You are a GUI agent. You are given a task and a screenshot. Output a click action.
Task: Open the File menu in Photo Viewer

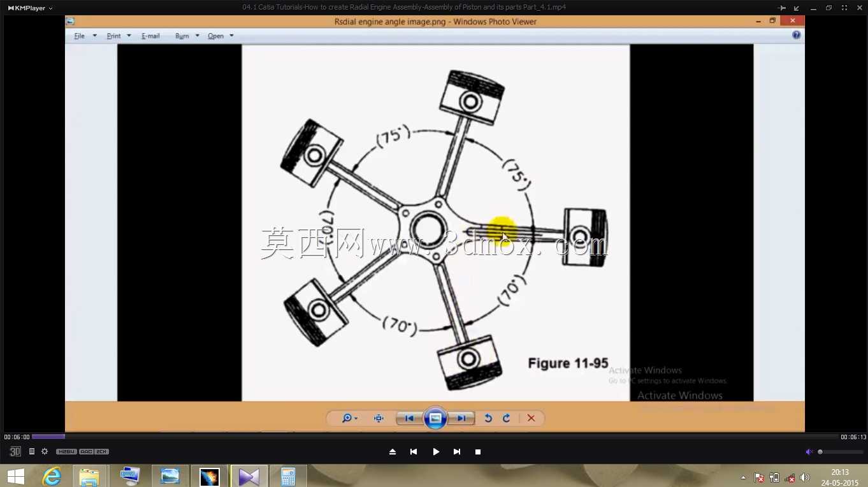85,36
